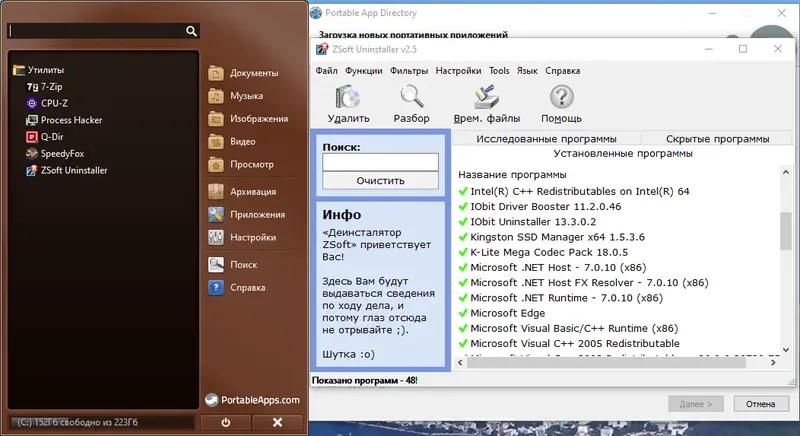Start Process Hacker in PortableApps menu
800x436 pixels.
point(64,120)
